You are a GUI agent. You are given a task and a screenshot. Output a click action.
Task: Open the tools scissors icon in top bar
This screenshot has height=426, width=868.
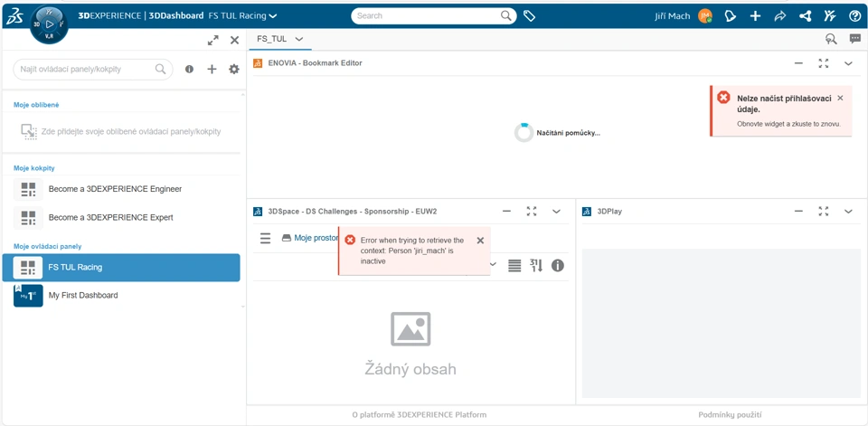click(x=829, y=16)
